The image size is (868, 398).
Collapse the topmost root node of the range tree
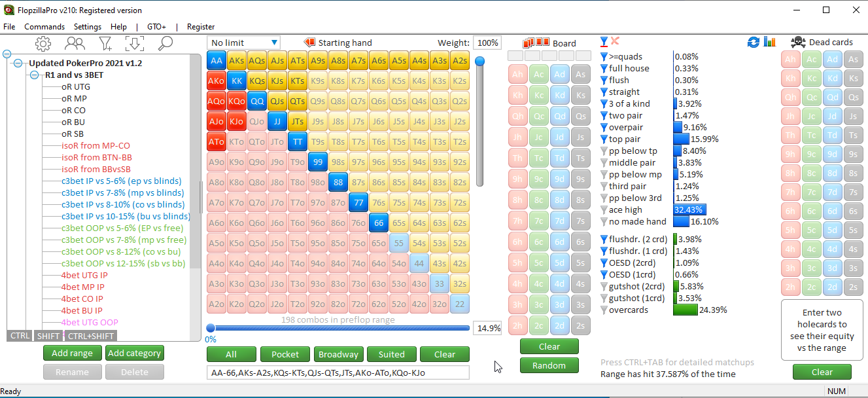click(7, 54)
